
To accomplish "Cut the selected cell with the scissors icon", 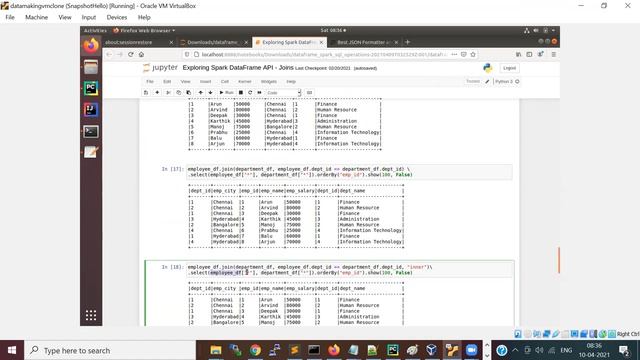I will pyautogui.click(x=168, y=93).
